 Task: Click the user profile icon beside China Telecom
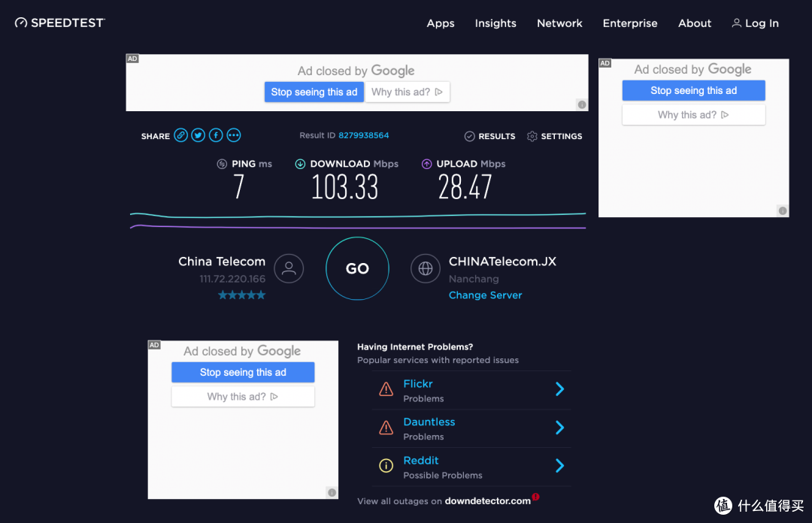tap(289, 268)
